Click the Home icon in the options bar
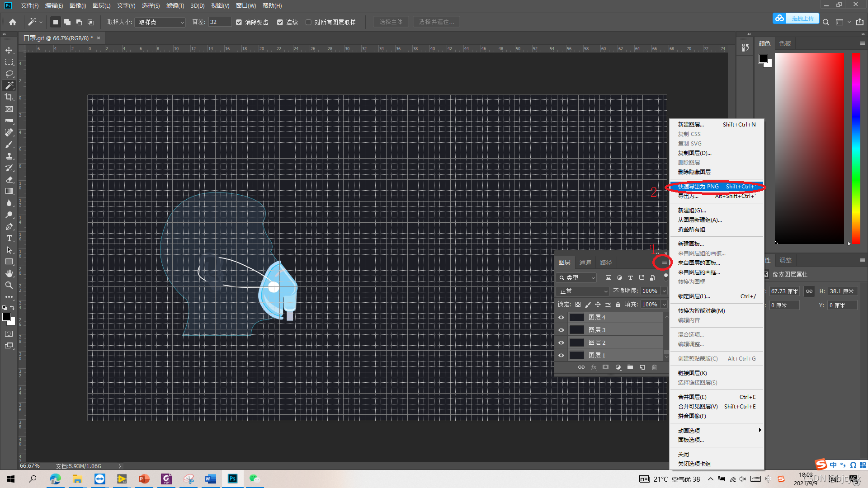 pyautogui.click(x=13, y=22)
